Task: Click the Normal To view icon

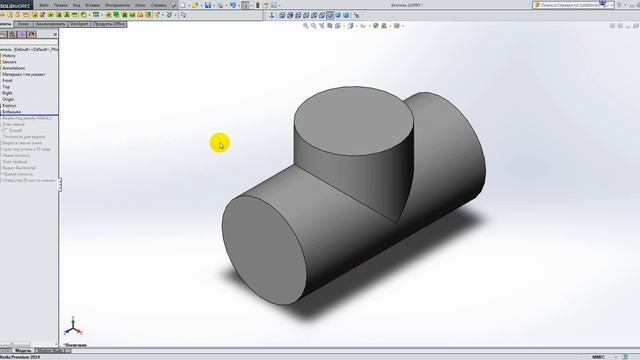Action: [x=272, y=15]
